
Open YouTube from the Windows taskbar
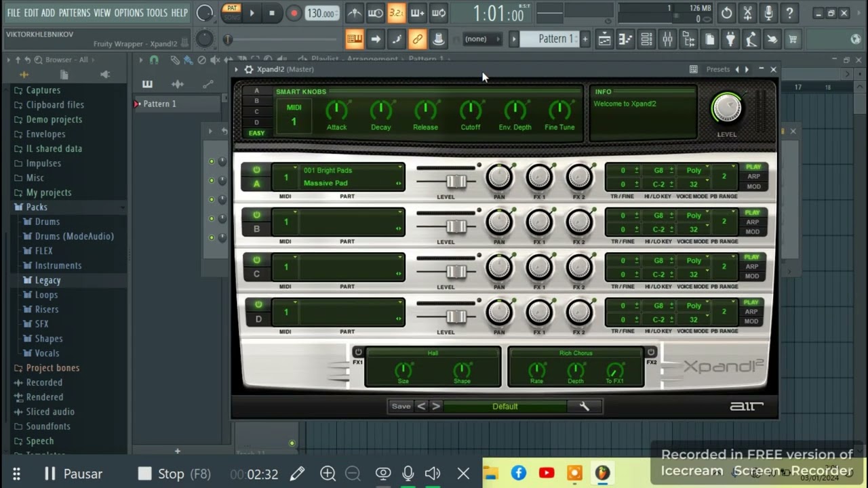point(547,473)
